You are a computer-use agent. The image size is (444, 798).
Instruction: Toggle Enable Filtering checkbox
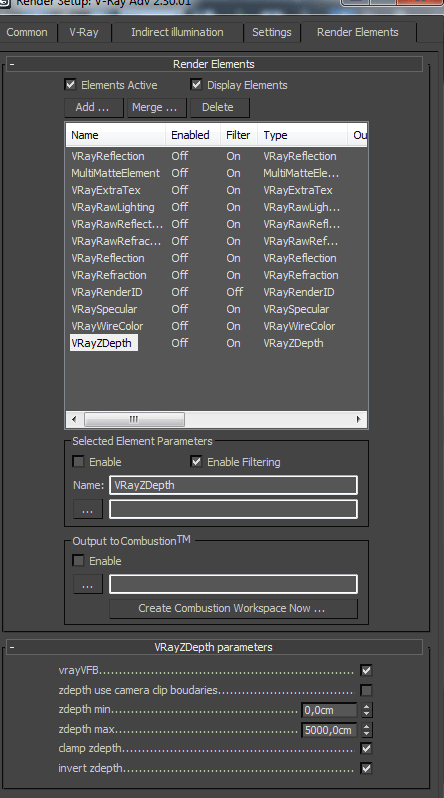tap(196, 462)
